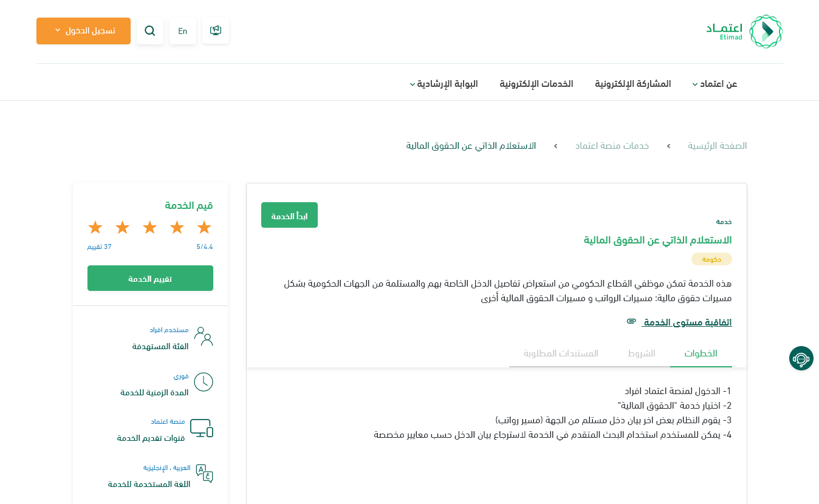Click the قيم الخدمة heading
The width and height of the screenshot is (819, 504).
click(x=189, y=206)
